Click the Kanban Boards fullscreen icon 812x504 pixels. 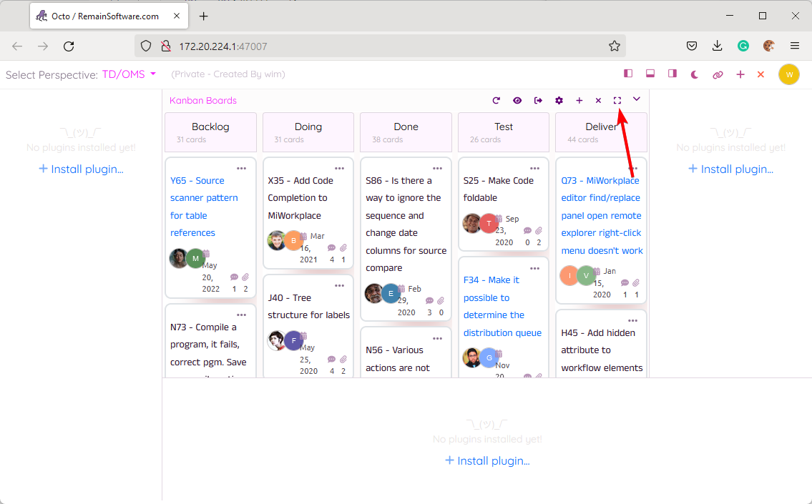click(x=617, y=101)
